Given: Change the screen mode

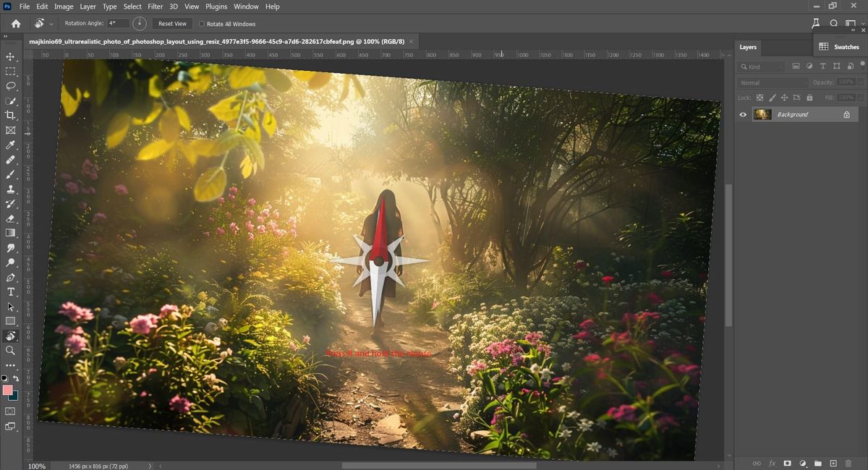Looking at the screenshot, I should pyautogui.click(x=10, y=427).
